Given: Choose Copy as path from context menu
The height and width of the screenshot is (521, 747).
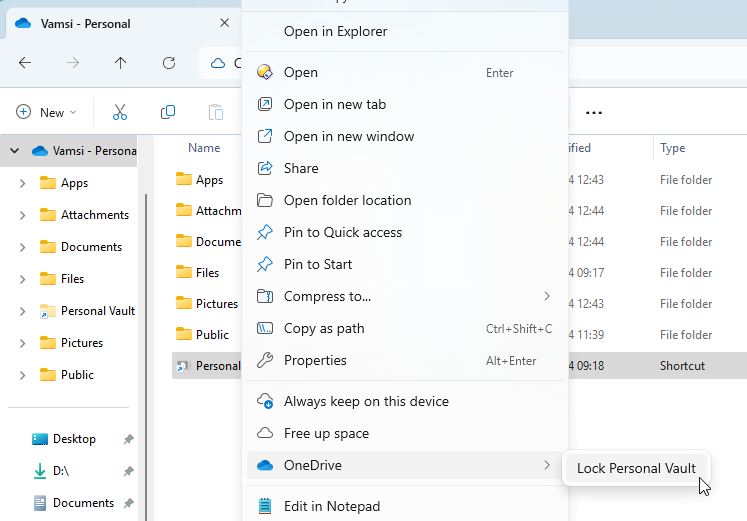Looking at the screenshot, I should (x=324, y=328).
